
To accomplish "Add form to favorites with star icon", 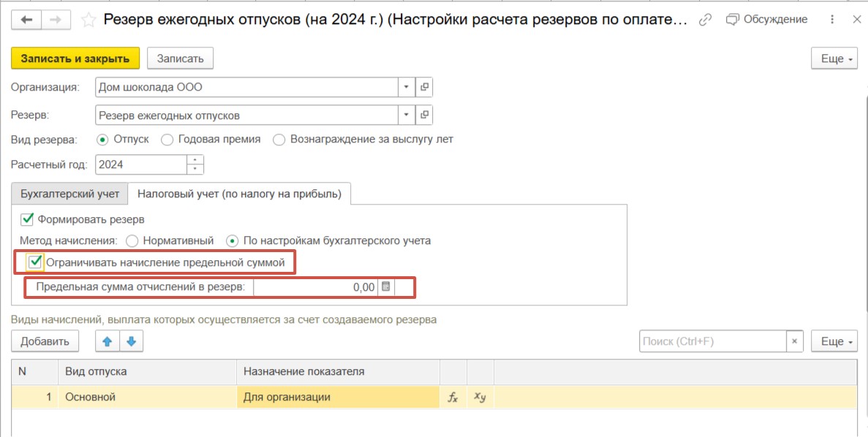I will 88,20.
